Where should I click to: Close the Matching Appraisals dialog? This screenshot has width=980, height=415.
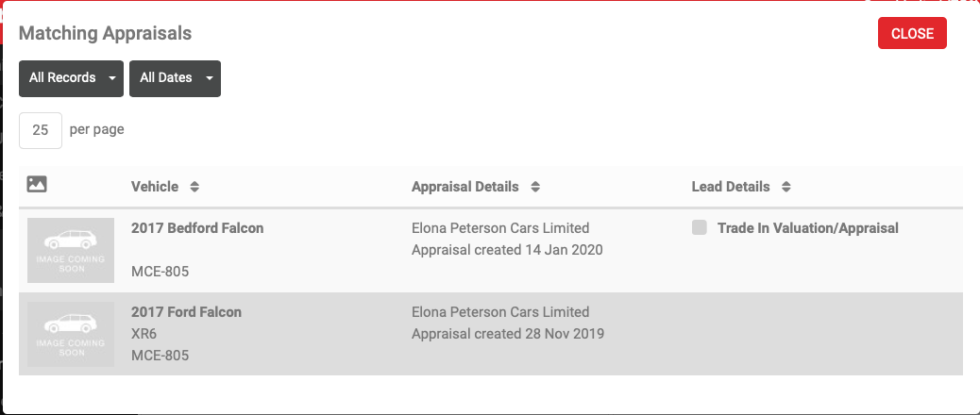pyautogui.click(x=912, y=33)
